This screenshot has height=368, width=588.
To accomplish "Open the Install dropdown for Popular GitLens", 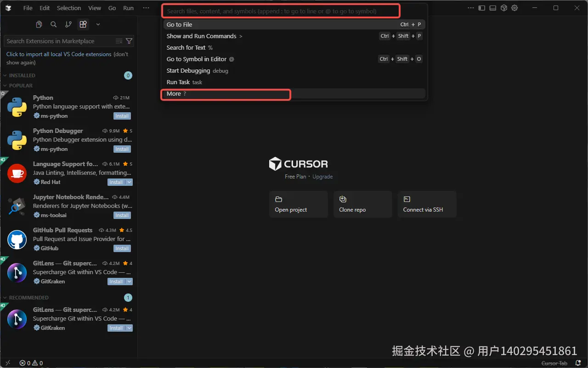I will click(x=130, y=282).
